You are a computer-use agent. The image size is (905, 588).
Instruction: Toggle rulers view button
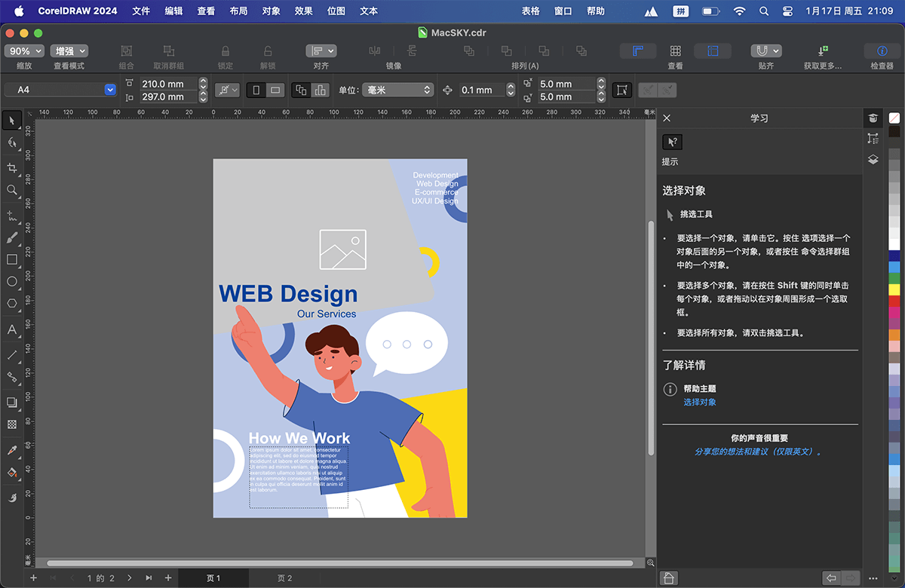click(638, 51)
